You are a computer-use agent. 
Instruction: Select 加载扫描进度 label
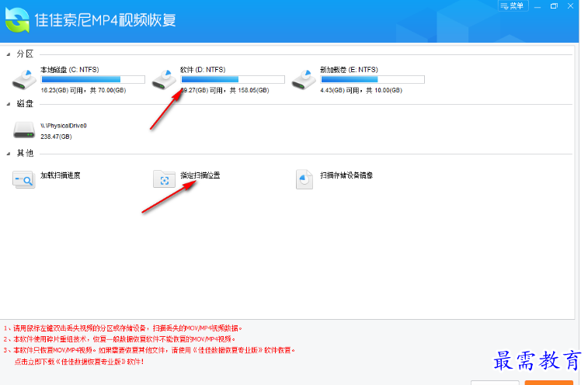[61, 175]
